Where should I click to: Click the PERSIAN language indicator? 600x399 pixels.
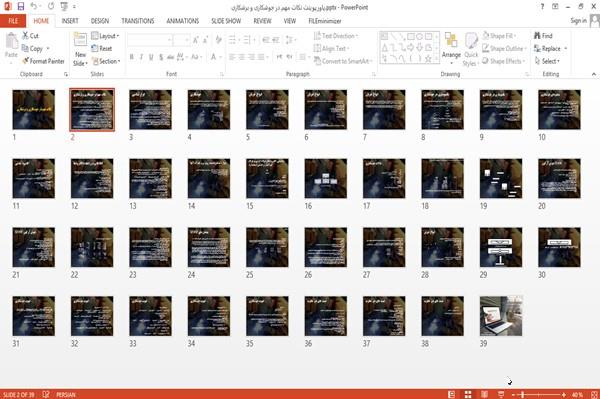[x=66, y=394]
